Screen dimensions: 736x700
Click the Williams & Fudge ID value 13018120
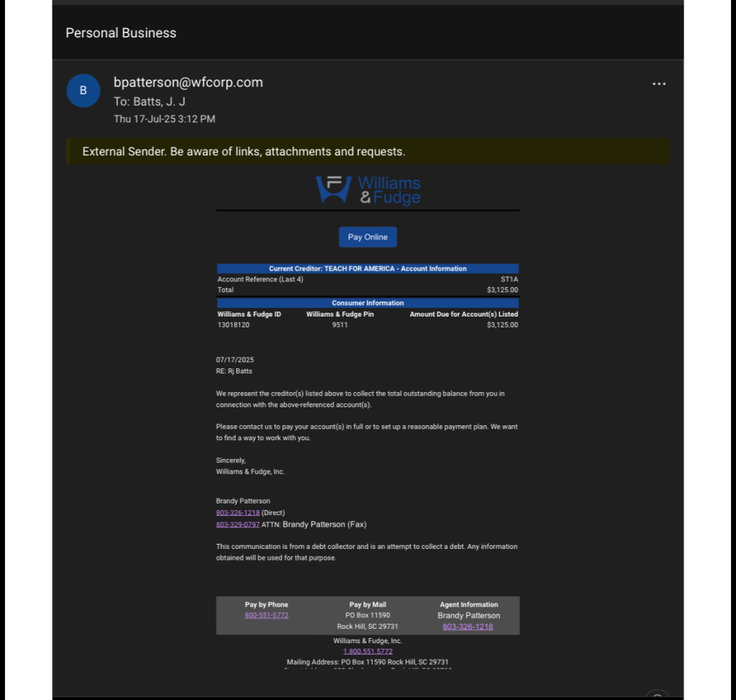point(233,324)
